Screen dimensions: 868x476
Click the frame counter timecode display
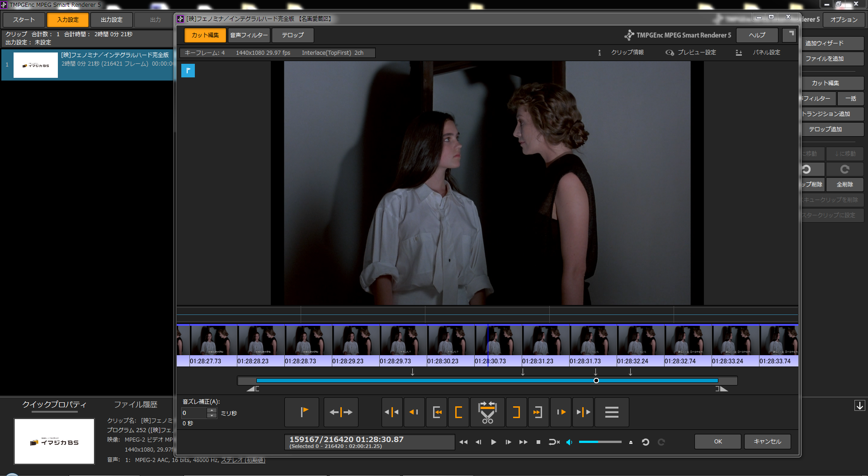[x=370, y=442]
